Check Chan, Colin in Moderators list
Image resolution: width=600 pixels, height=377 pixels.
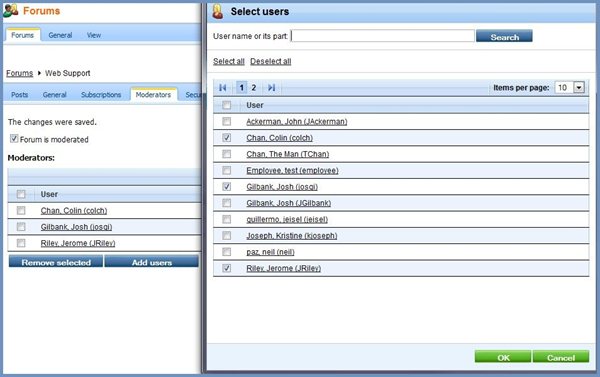click(21, 210)
